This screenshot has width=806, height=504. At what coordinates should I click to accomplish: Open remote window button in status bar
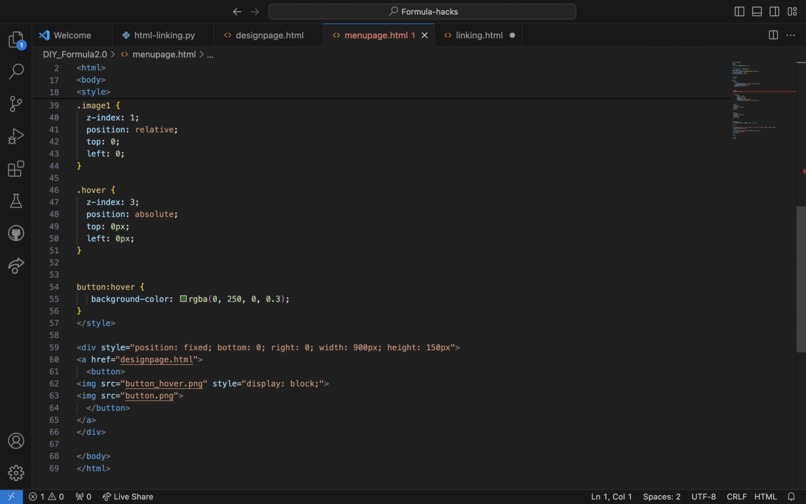[x=11, y=496]
